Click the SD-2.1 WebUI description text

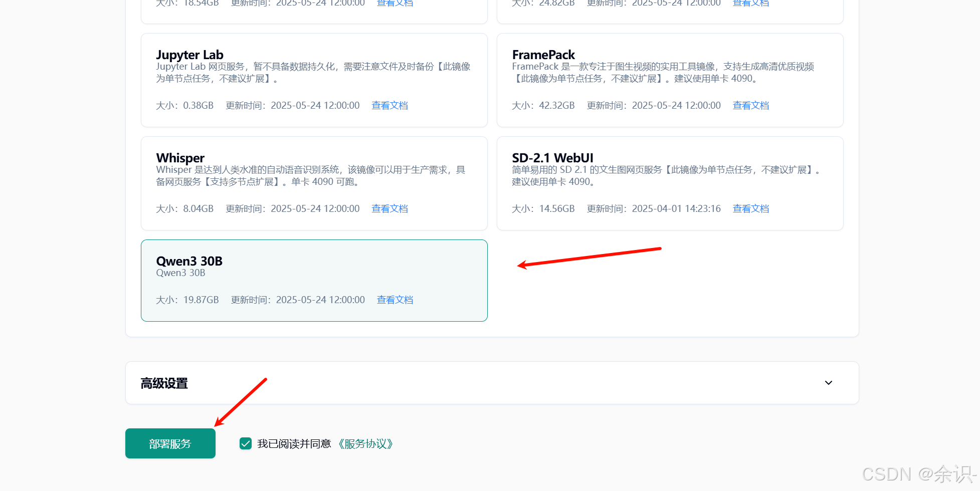click(x=667, y=176)
